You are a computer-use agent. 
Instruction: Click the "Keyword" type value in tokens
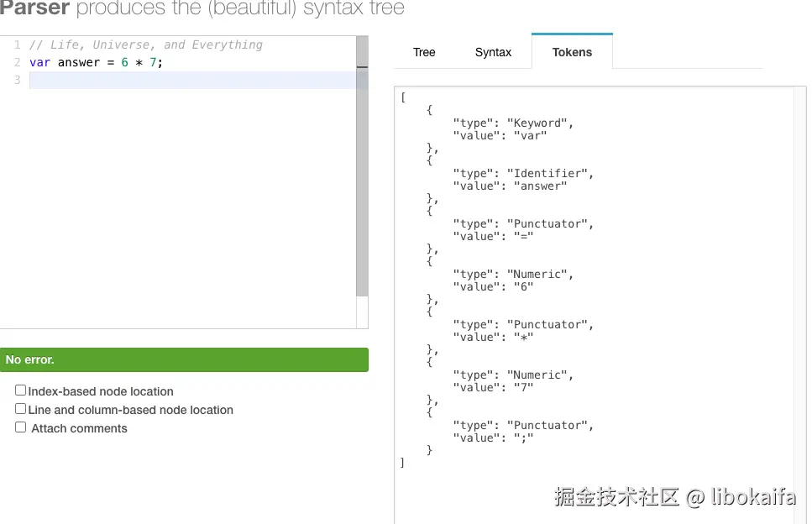coord(537,123)
